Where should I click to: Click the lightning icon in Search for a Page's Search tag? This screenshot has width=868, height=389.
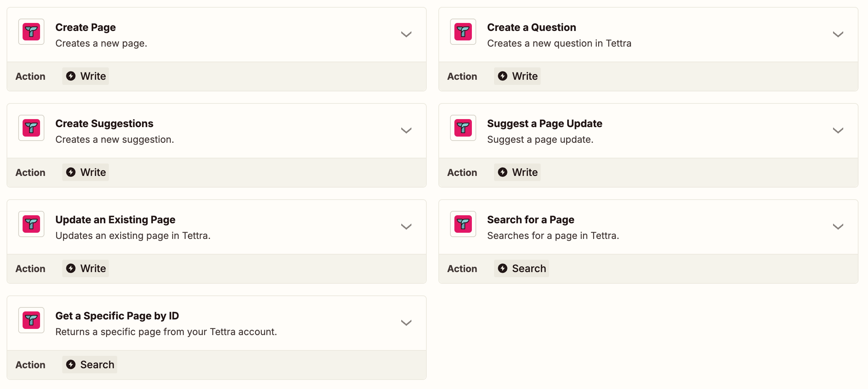(503, 268)
